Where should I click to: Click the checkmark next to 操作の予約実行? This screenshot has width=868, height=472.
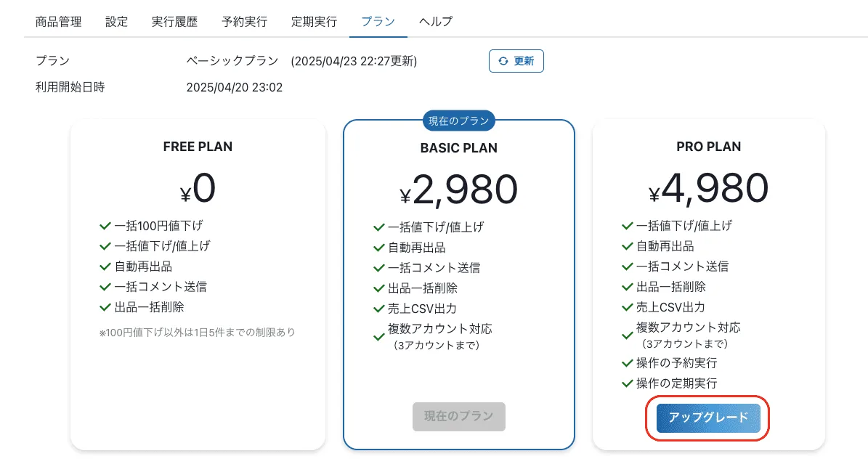click(628, 363)
